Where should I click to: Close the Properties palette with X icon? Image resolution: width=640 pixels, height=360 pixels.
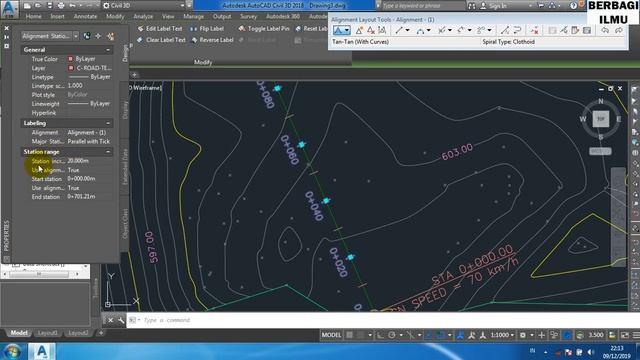tap(7, 28)
